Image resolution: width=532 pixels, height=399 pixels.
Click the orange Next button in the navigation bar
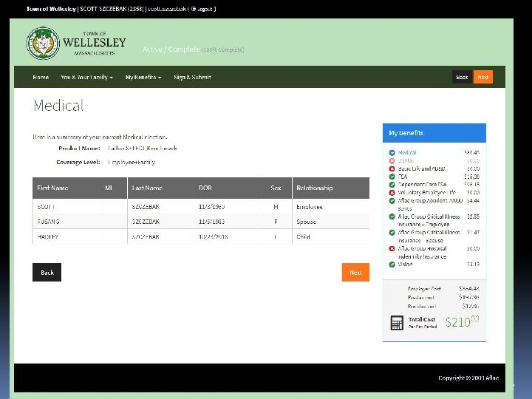tap(483, 77)
